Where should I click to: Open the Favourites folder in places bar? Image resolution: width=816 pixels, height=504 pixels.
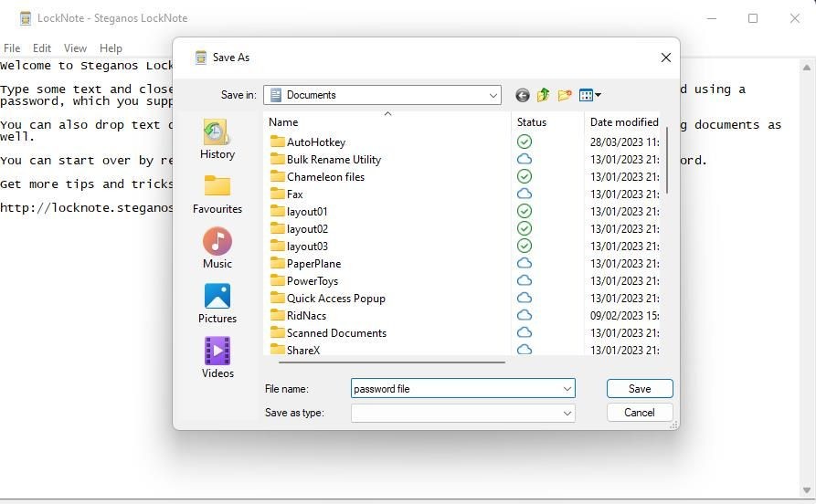coord(217,194)
